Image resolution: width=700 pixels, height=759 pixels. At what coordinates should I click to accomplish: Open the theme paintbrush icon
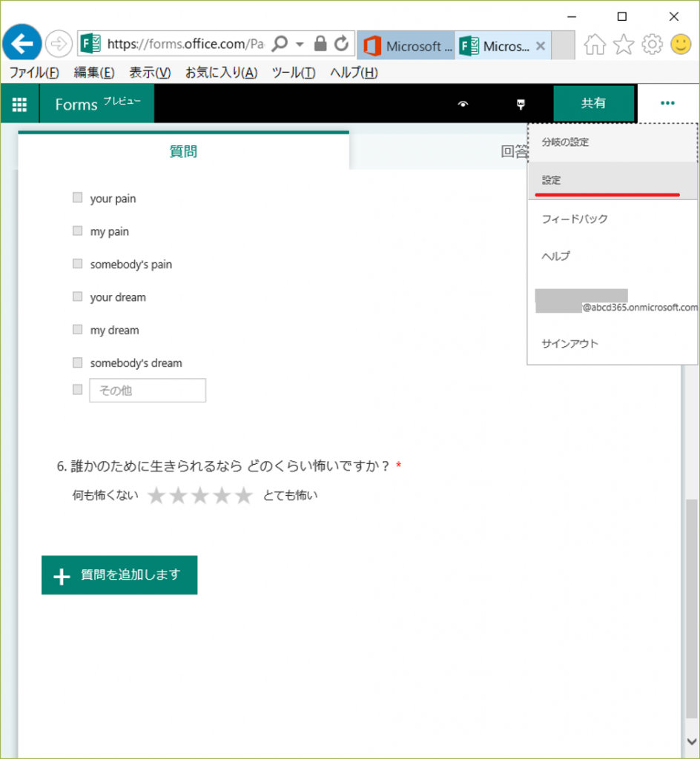[x=521, y=104]
